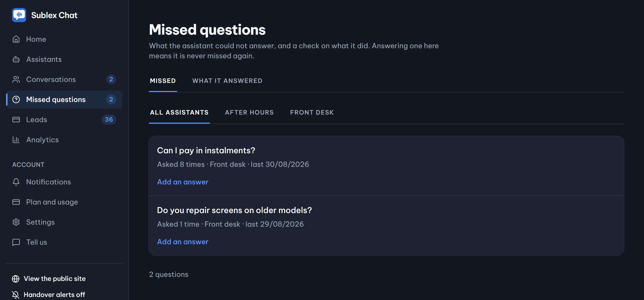Click the Plan and usage card icon
Viewport: 644px width, 300px height.
[x=16, y=202]
